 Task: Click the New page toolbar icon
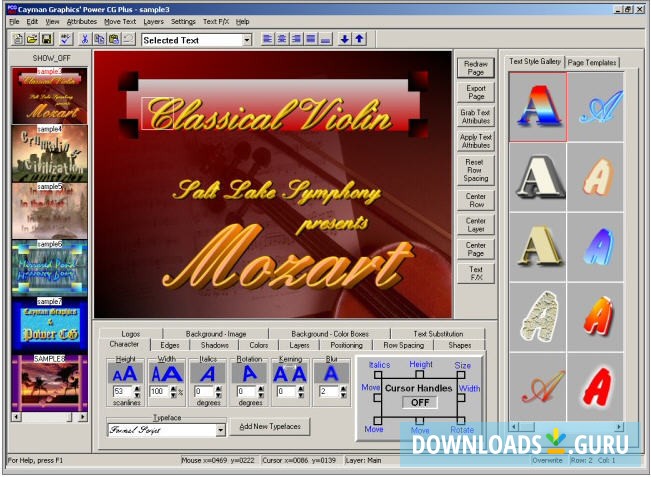(x=18, y=39)
